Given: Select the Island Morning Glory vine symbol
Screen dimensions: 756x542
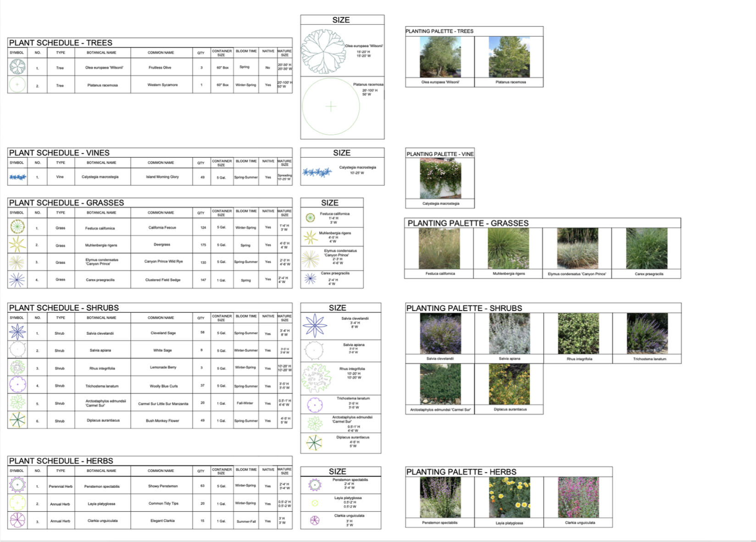Looking at the screenshot, I should [17, 177].
